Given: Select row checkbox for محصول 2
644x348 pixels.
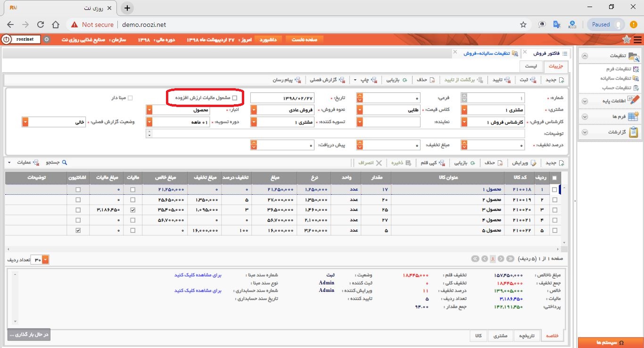Looking at the screenshot, I should pos(554,200).
